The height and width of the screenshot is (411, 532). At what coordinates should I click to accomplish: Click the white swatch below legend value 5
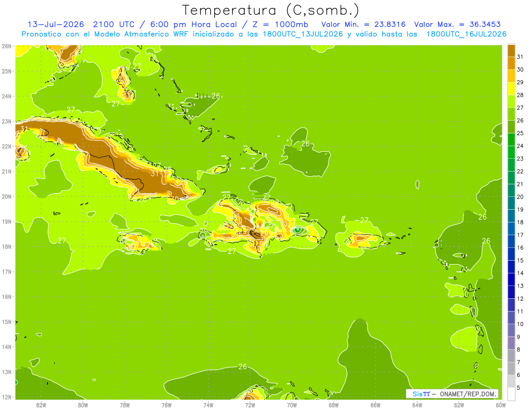click(x=511, y=394)
